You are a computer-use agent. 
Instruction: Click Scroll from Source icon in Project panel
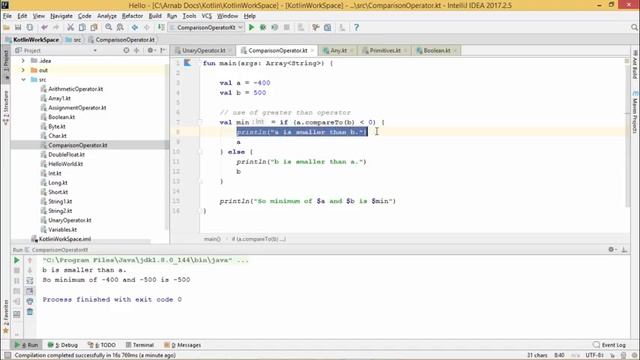tap(126, 50)
